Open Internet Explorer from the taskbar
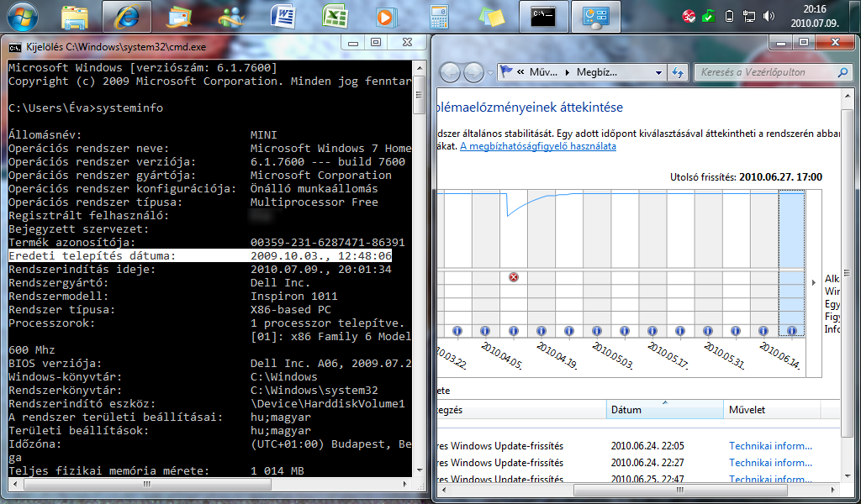This screenshot has width=861, height=504. pyautogui.click(x=126, y=16)
